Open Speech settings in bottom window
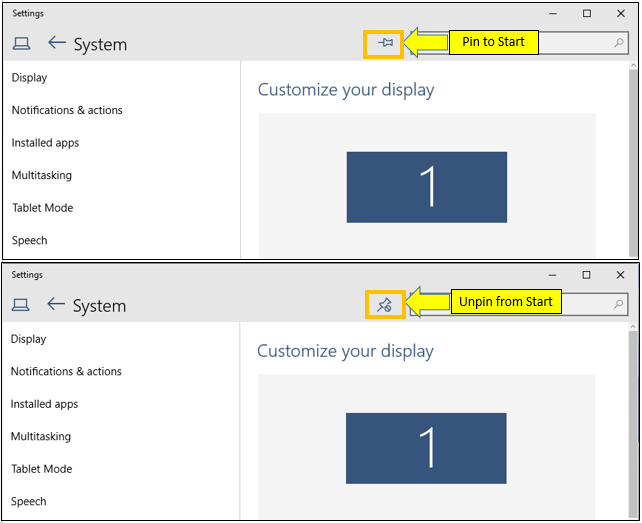 click(x=29, y=501)
